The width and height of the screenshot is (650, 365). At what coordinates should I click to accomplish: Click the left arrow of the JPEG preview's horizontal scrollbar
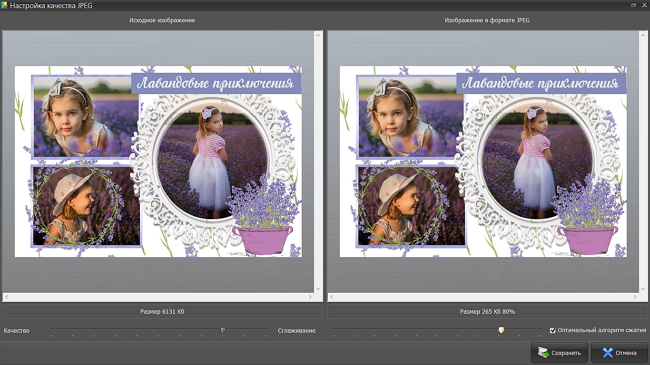click(331, 297)
